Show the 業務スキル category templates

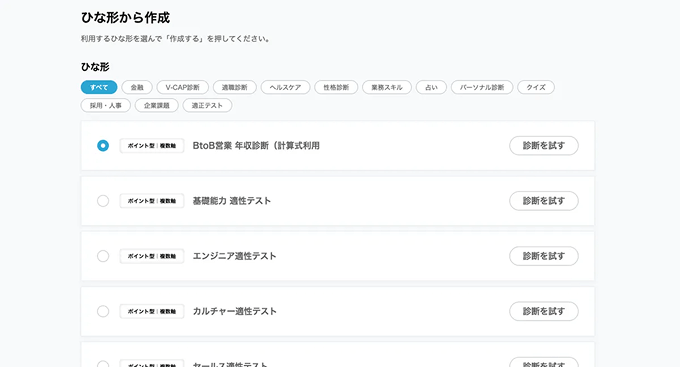point(387,87)
